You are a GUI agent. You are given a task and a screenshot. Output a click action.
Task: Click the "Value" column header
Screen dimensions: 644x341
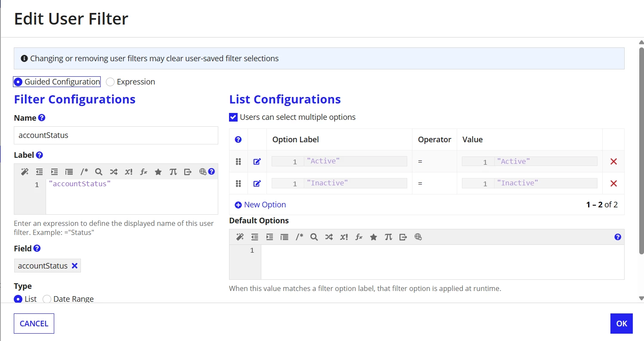coord(472,139)
